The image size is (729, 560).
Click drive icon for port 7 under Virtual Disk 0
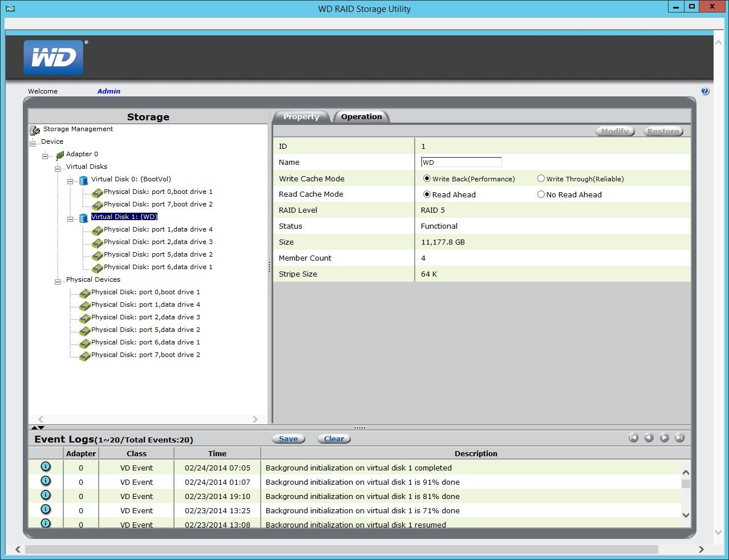(97, 206)
